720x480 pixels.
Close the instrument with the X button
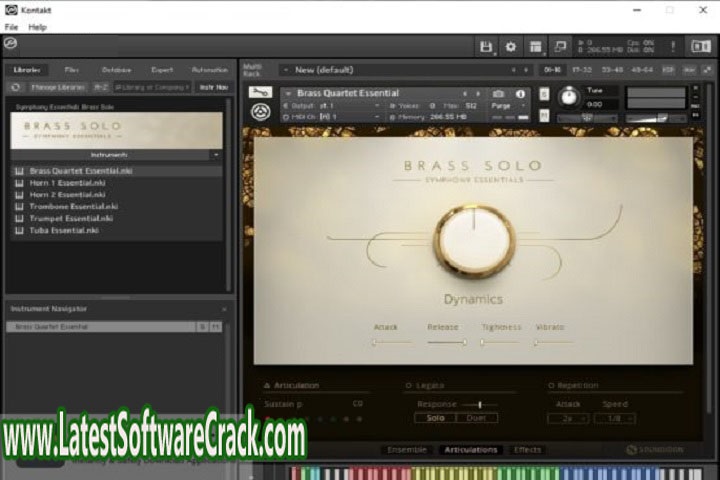[x=696, y=88]
